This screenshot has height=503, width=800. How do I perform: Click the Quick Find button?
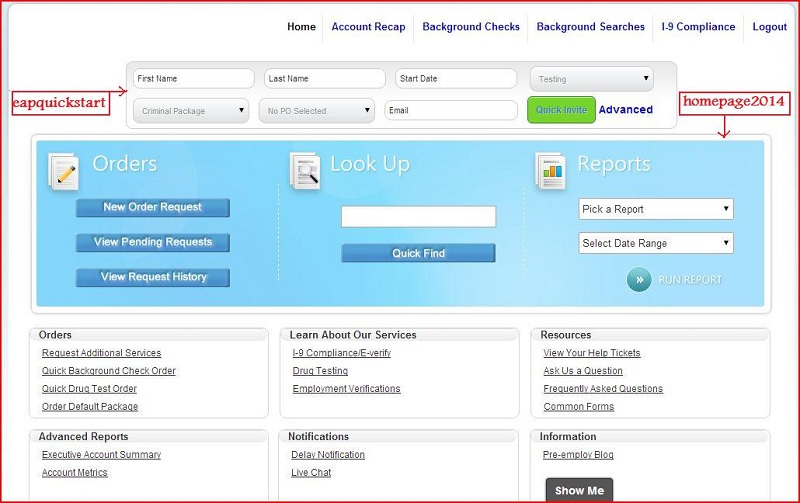coord(418,253)
